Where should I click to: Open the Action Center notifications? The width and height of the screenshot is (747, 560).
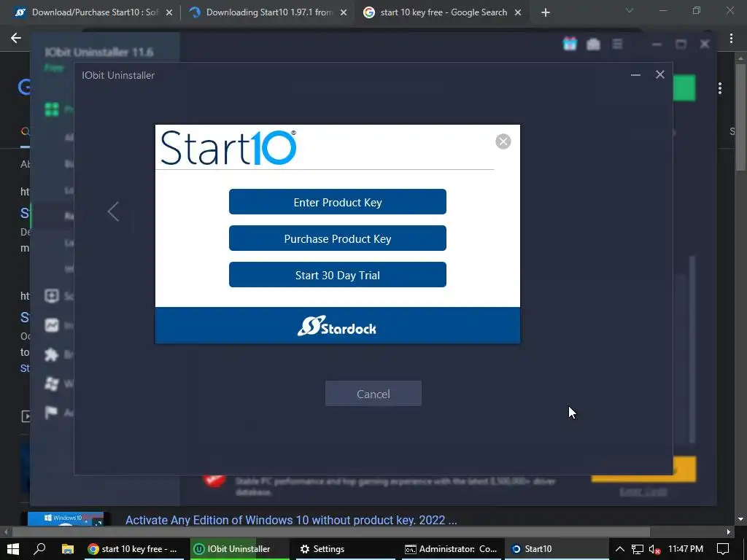(723, 549)
